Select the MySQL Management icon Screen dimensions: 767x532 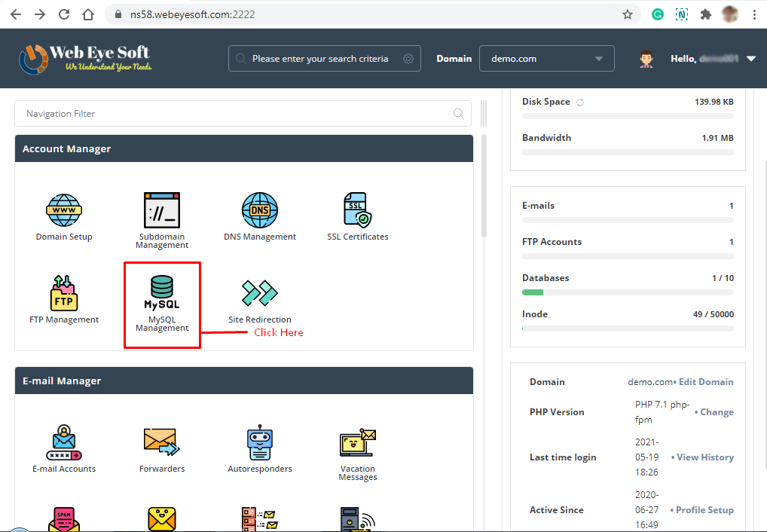click(x=162, y=298)
